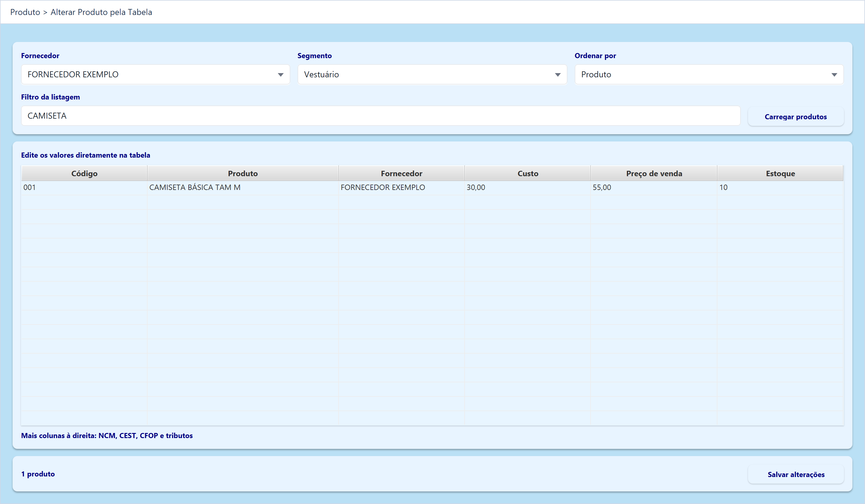Open the Segmento dropdown showing Vestuário

[x=432, y=74]
